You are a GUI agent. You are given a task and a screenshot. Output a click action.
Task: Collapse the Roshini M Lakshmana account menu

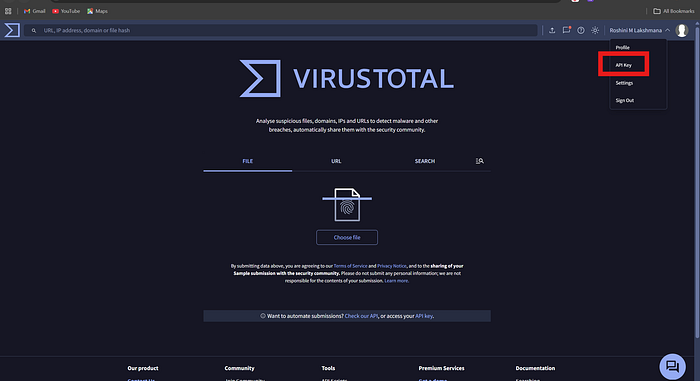pyautogui.click(x=640, y=30)
